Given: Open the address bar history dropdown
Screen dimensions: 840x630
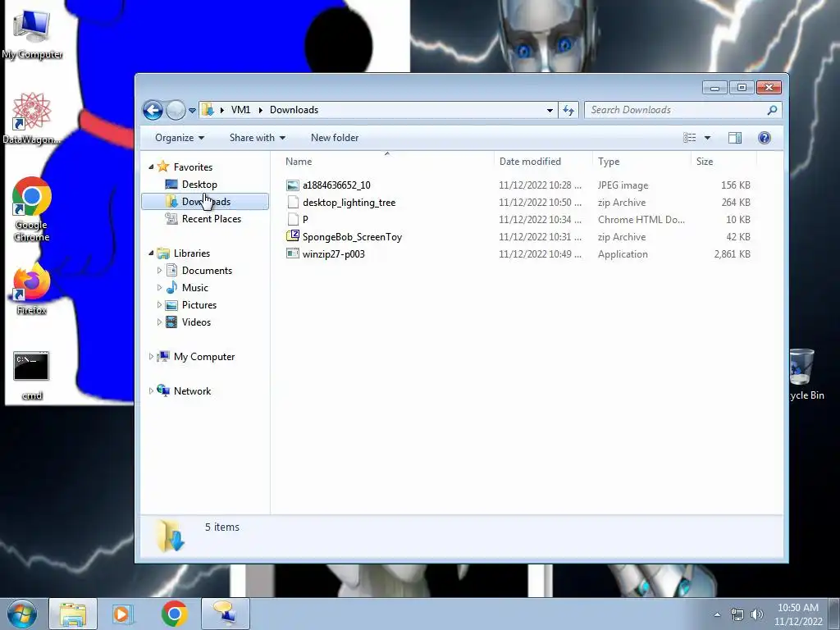Looking at the screenshot, I should (x=550, y=111).
